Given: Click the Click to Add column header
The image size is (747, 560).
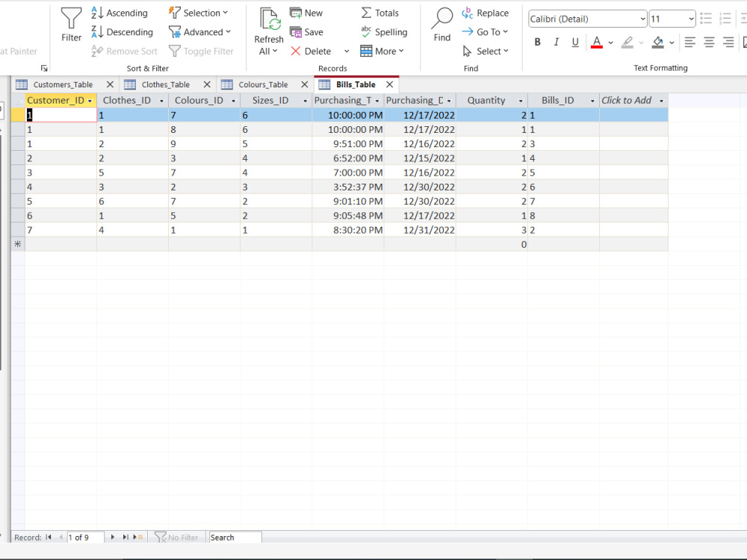Looking at the screenshot, I should [x=633, y=101].
